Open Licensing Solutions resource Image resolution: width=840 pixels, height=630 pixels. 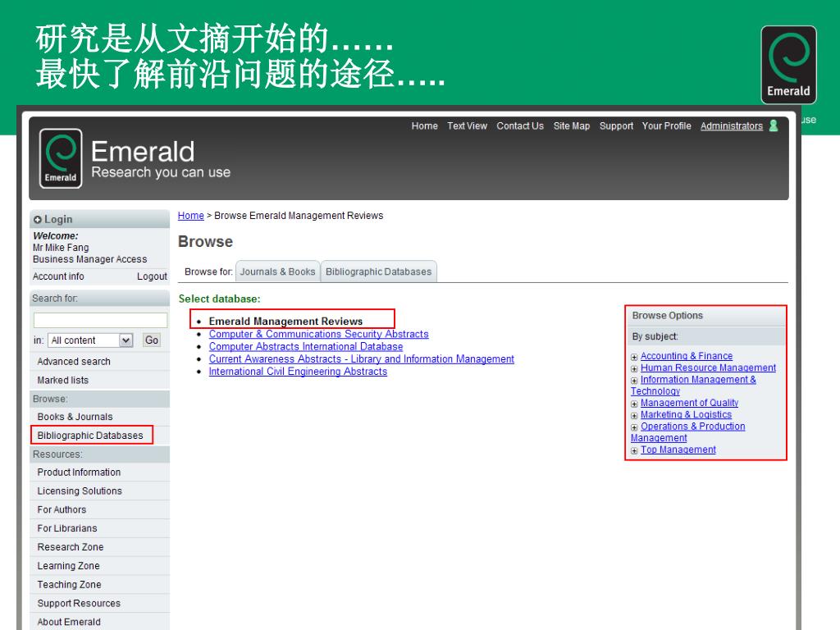click(x=80, y=491)
